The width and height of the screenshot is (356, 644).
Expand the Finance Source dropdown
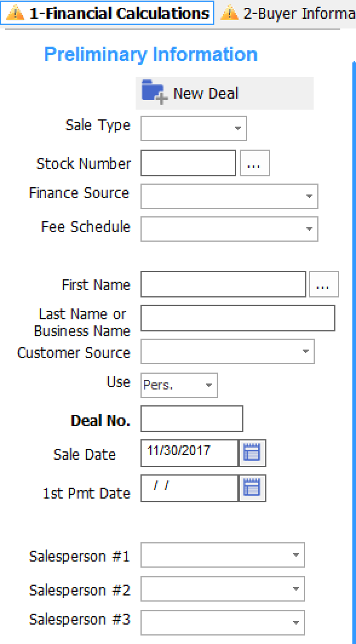(x=309, y=196)
